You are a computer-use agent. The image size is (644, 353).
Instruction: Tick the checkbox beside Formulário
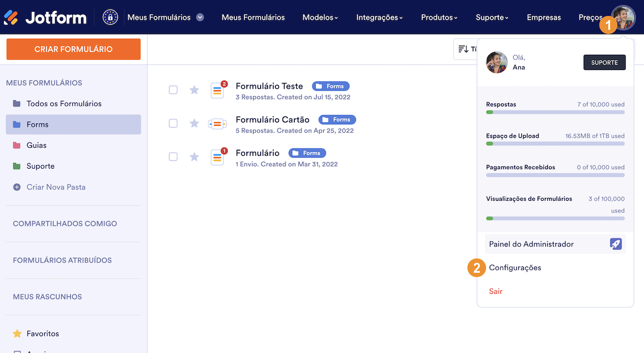coord(173,156)
